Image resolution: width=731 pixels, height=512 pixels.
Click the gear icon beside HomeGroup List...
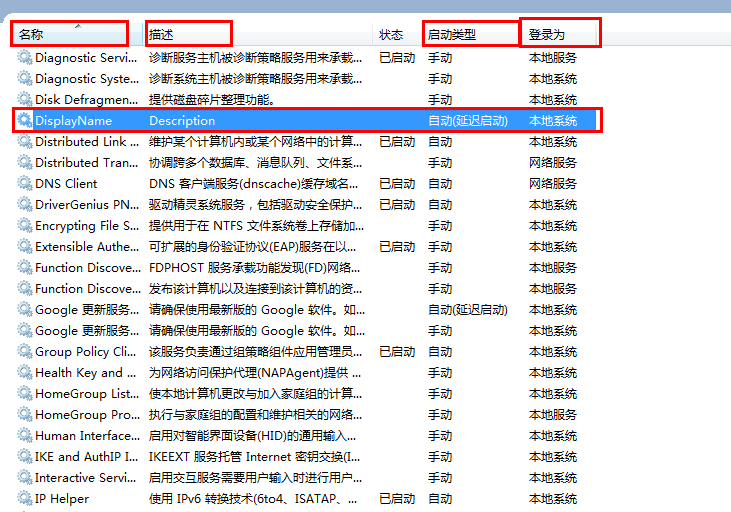coord(25,393)
